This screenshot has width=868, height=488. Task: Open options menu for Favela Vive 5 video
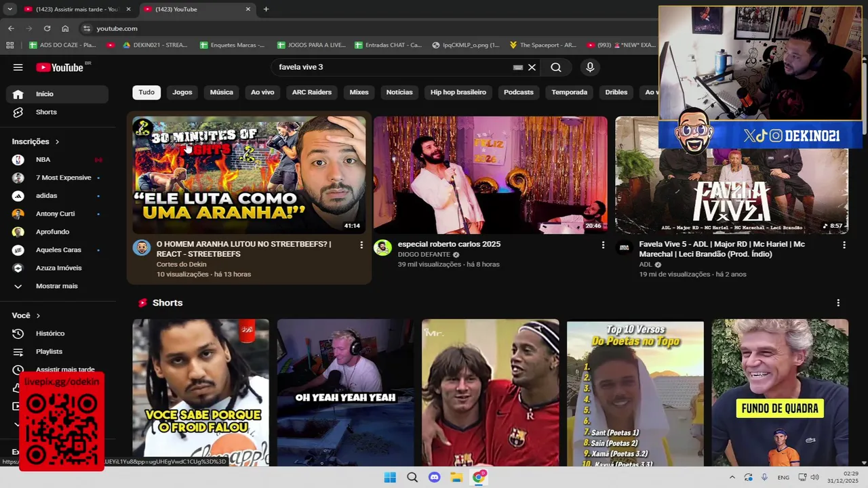coord(844,245)
